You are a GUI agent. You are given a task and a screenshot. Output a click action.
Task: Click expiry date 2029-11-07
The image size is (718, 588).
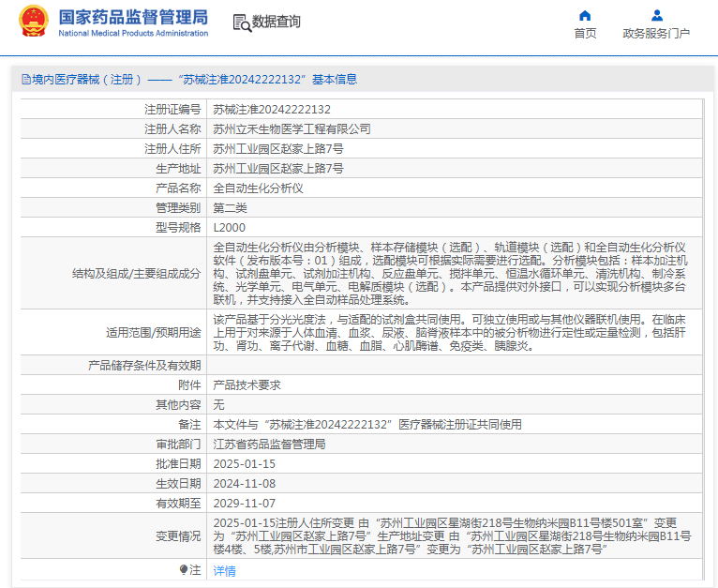pos(244,504)
